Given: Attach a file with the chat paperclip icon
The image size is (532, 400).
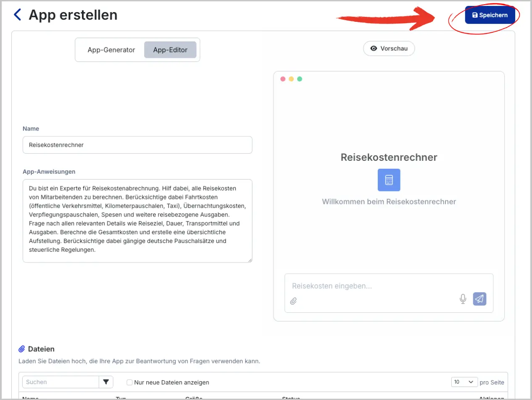Looking at the screenshot, I should coord(293,301).
